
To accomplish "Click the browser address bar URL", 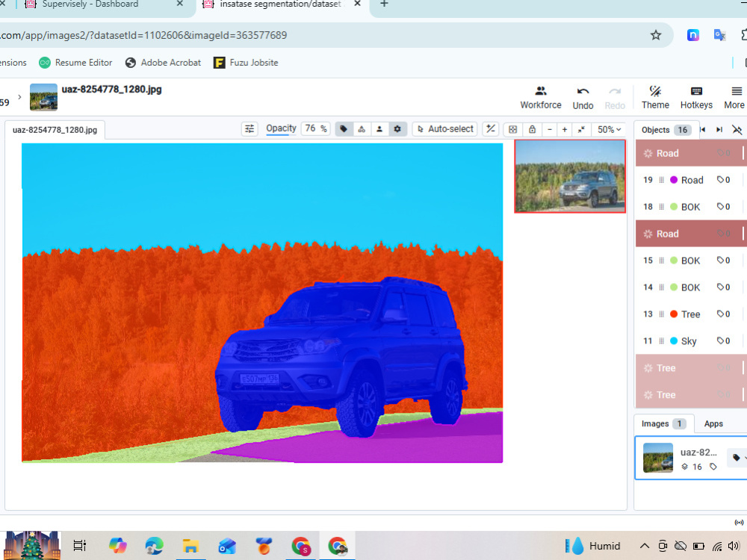I will [143, 35].
